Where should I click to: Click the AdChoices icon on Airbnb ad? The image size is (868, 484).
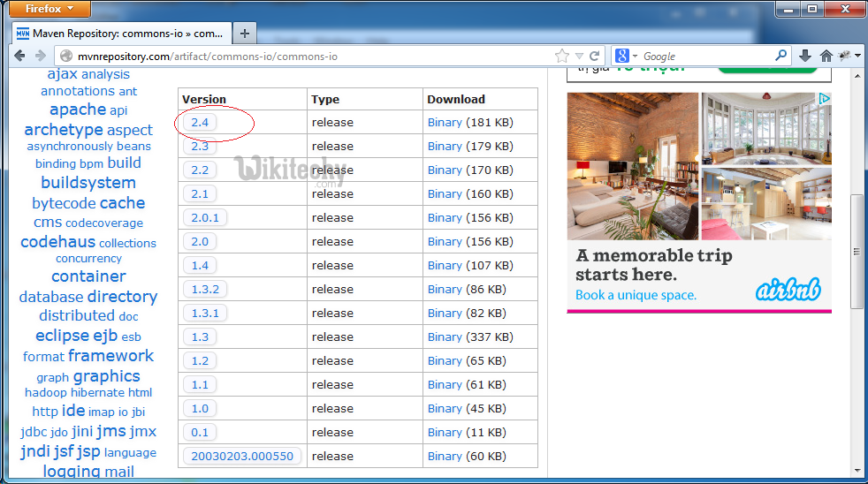(824, 99)
